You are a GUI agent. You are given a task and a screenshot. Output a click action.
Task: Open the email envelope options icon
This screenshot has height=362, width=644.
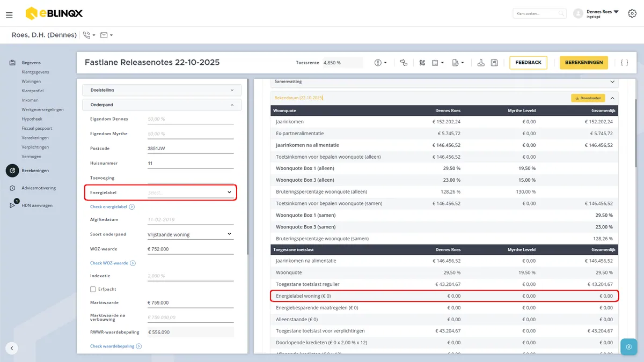coord(104,35)
